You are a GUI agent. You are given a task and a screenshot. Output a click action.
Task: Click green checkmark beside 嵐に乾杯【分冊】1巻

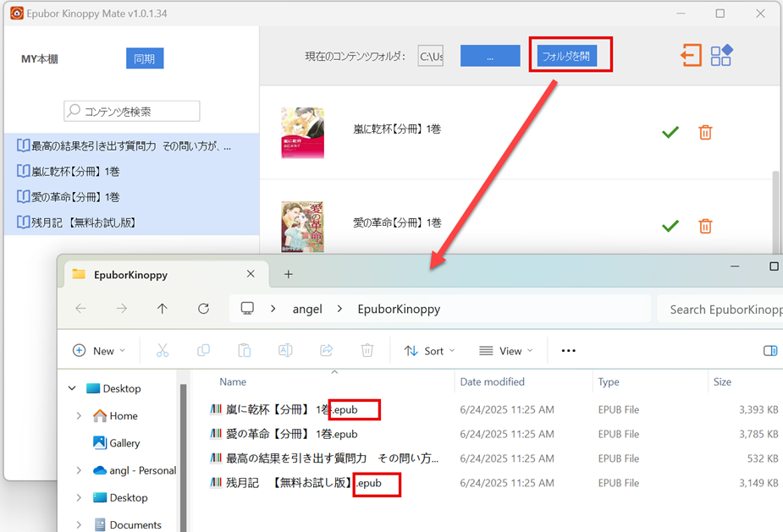pyautogui.click(x=670, y=132)
